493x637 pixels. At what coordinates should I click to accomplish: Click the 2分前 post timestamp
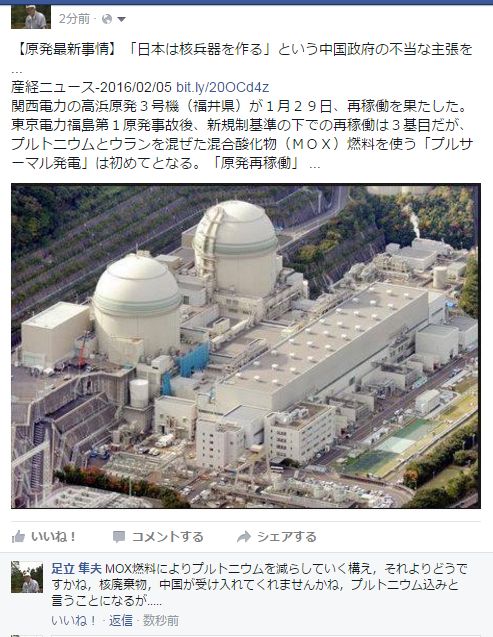click(x=74, y=19)
